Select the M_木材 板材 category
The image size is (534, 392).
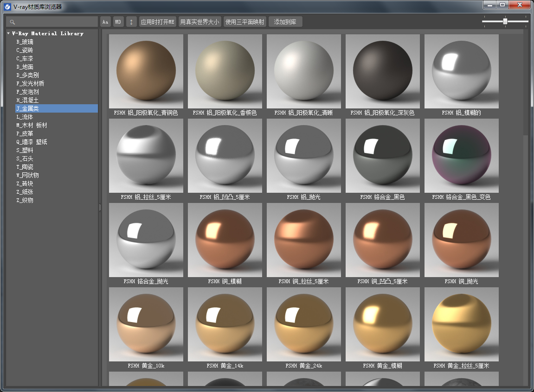pyautogui.click(x=32, y=125)
